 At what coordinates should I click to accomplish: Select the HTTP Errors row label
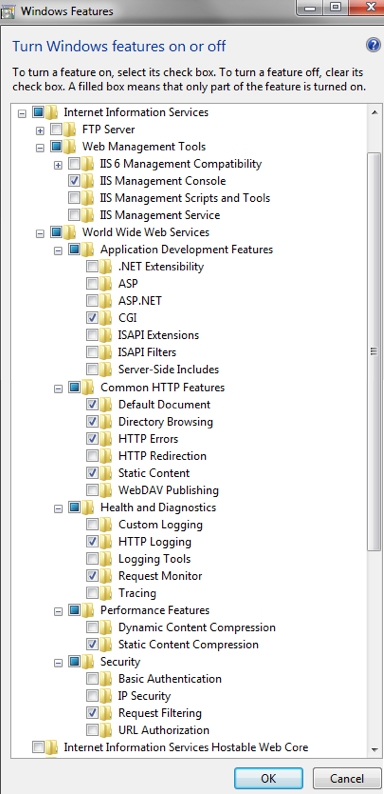tap(148, 439)
